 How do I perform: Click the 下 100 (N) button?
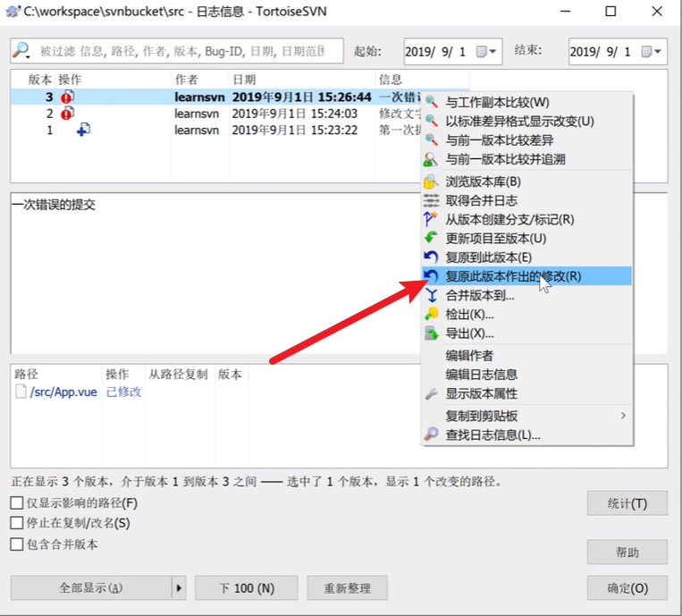pos(246,588)
